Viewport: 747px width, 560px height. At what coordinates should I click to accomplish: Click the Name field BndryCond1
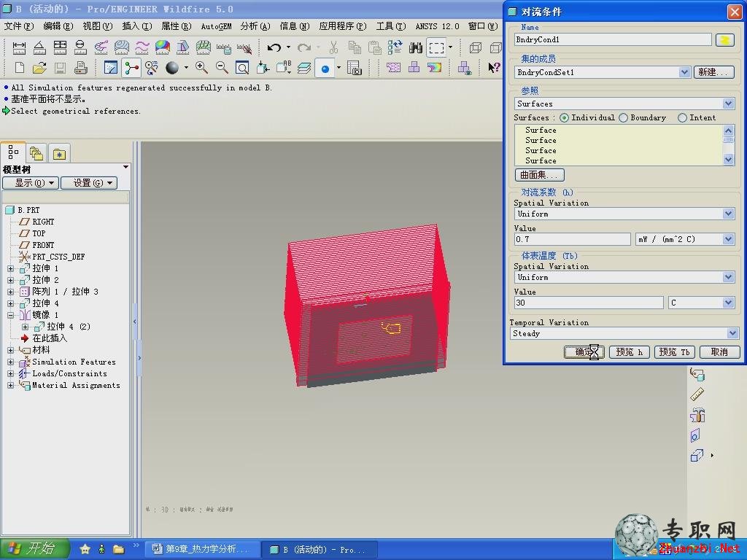(613, 39)
